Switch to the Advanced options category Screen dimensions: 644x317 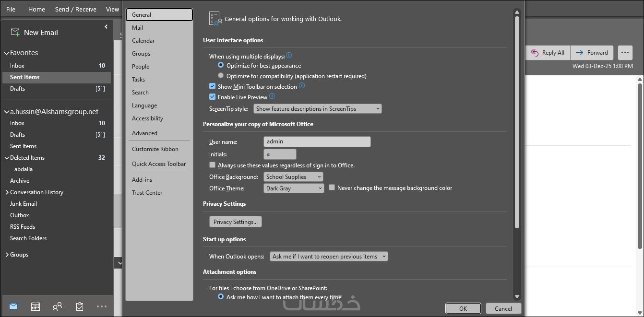144,133
